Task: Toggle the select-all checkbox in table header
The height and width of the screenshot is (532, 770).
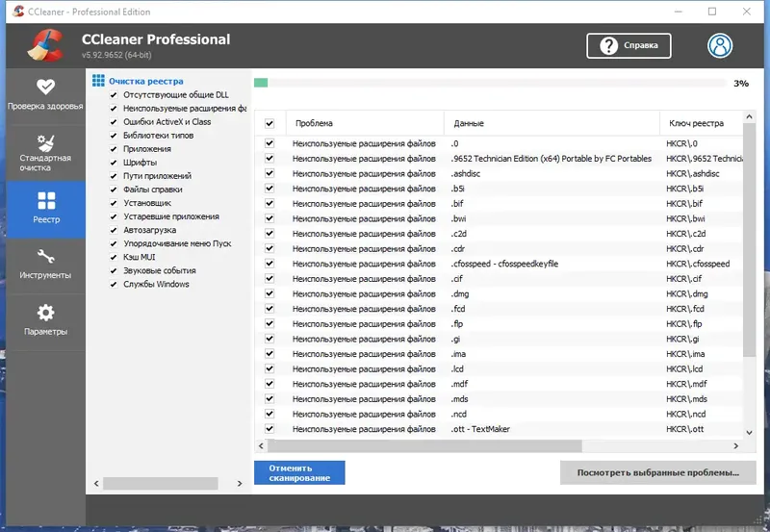Action: pos(269,123)
